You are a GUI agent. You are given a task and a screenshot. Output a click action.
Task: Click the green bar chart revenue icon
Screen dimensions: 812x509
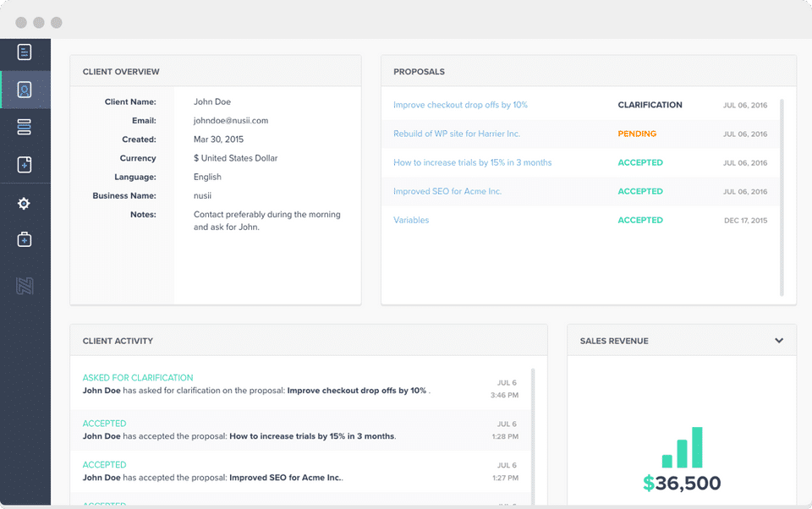[x=682, y=447]
